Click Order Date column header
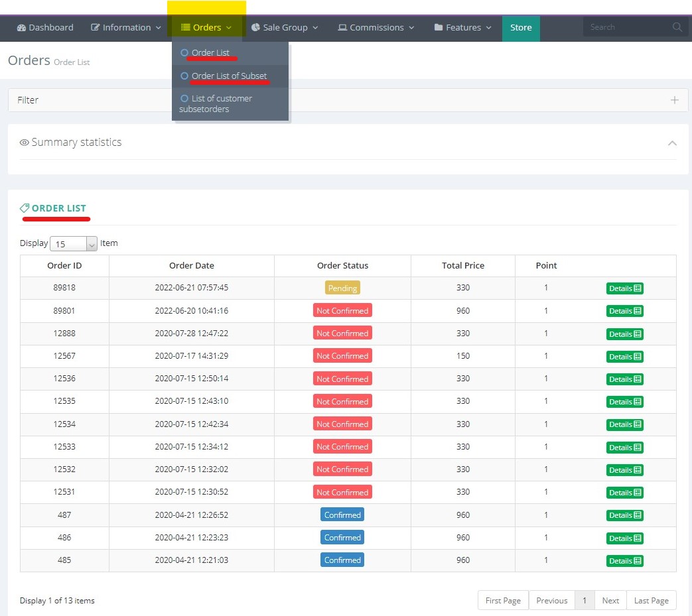This screenshot has height=616, width=692. [x=192, y=265]
